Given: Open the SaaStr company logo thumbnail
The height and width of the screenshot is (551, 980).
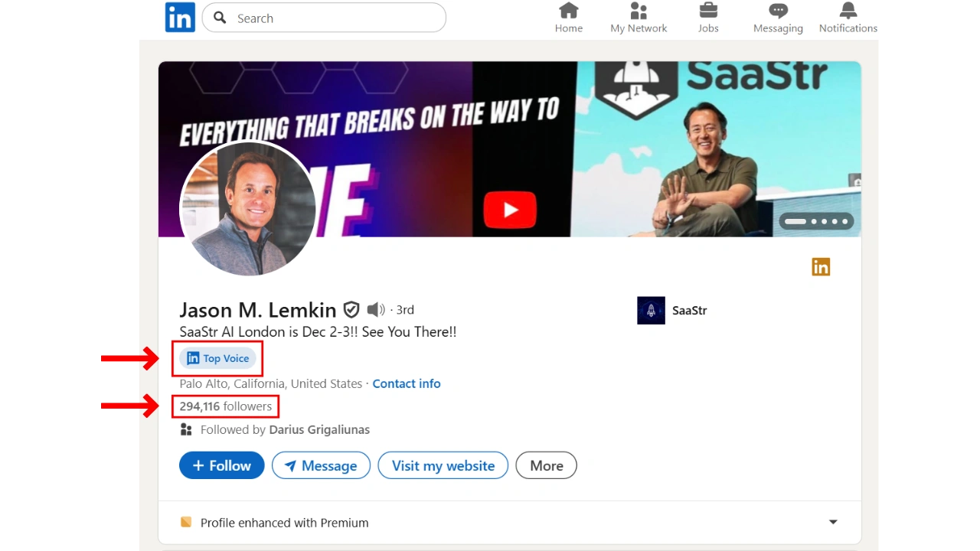Looking at the screenshot, I should point(651,311).
